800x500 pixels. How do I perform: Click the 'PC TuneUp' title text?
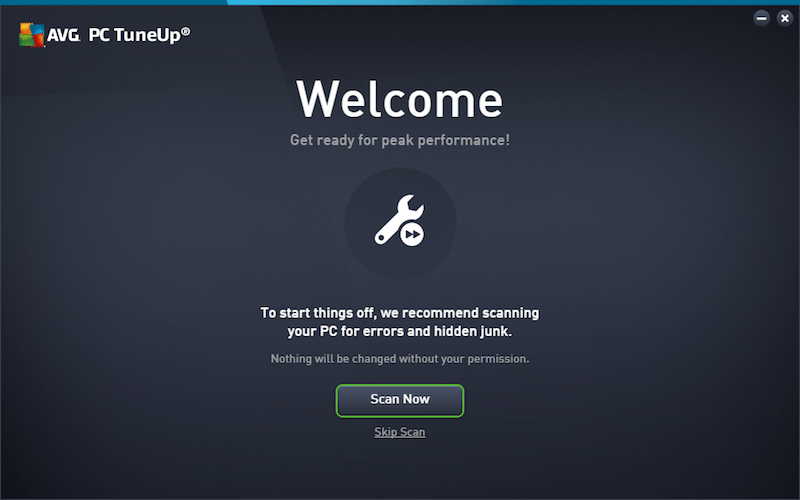point(139,35)
